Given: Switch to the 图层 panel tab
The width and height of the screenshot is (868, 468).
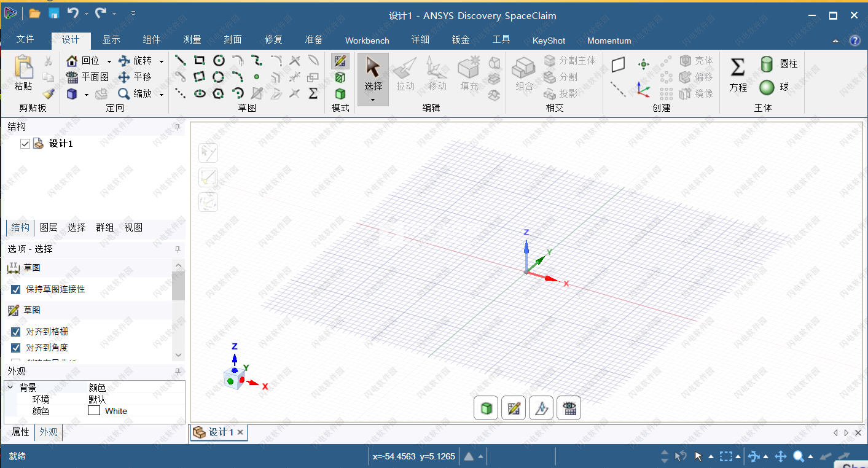Looking at the screenshot, I should [x=49, y=227].
